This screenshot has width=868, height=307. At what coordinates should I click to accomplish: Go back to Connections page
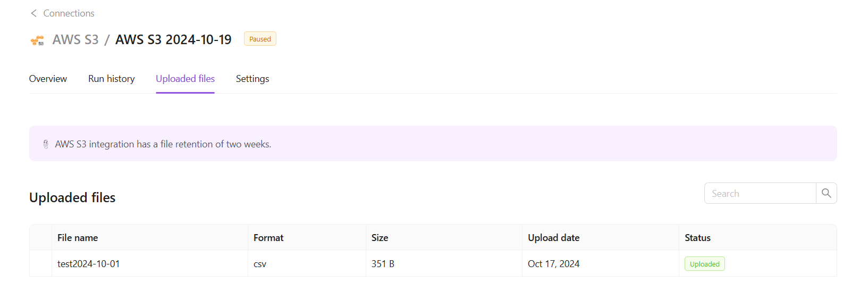pyautogui.click(x=69, y=13)
